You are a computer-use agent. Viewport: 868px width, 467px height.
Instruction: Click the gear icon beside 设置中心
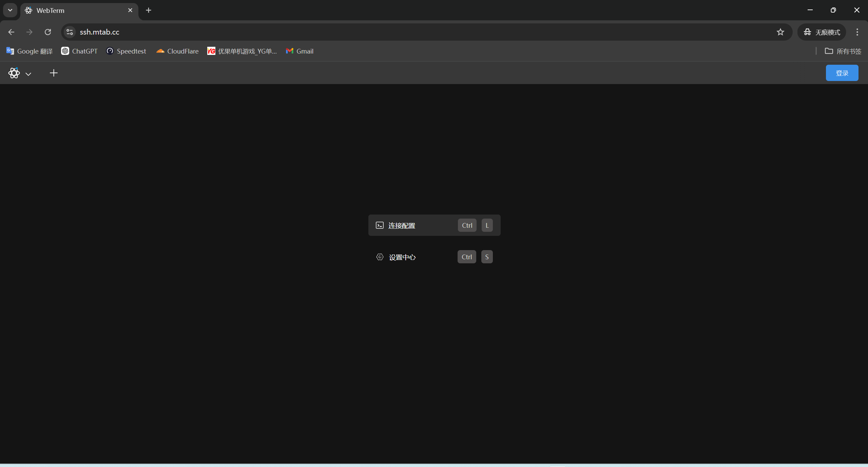(380, 257)
